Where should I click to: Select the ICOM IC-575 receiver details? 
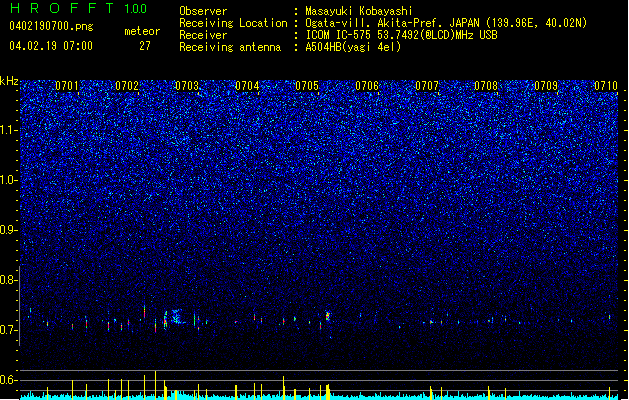(401, 35)
